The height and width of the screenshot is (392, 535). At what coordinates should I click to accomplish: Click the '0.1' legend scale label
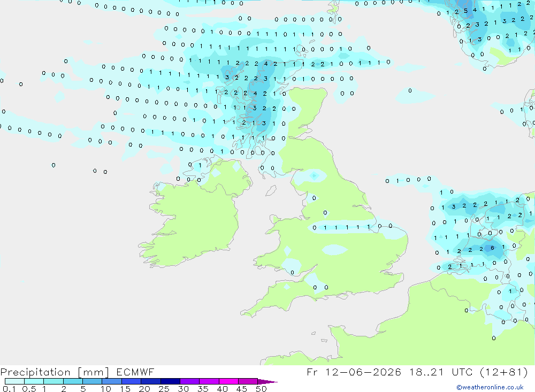pos(9,389)
